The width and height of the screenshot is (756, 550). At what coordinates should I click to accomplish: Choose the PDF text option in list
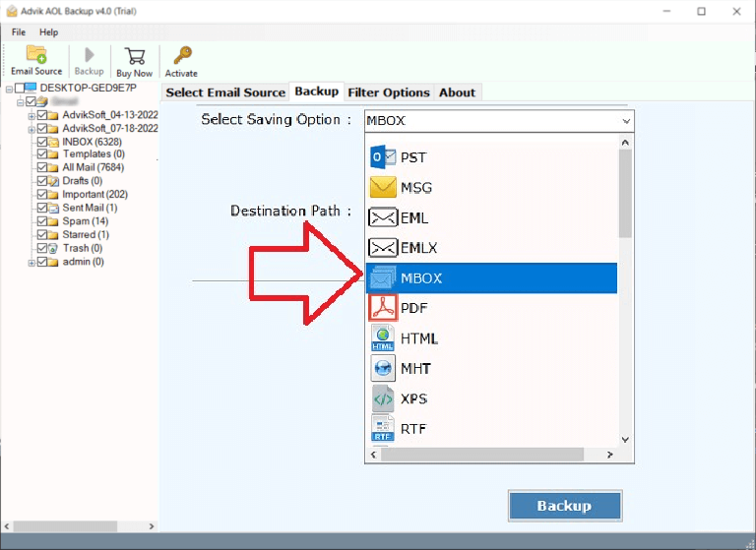(413, 308)
